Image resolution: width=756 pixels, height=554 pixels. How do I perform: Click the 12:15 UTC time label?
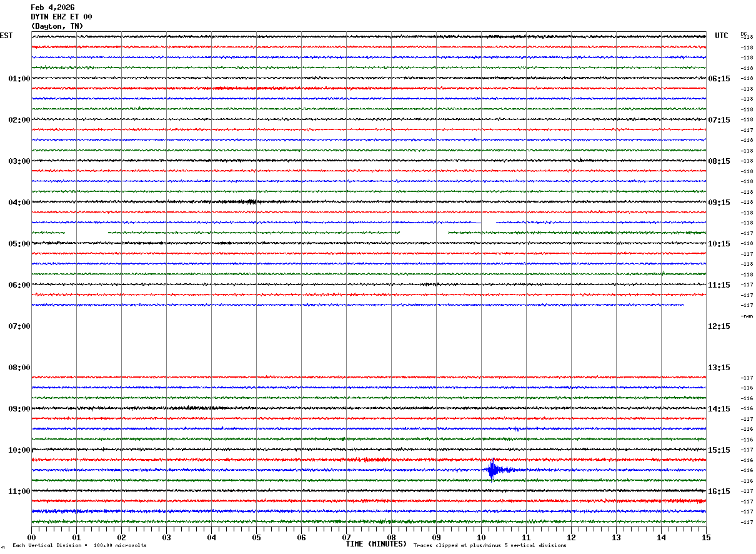[x=719, y=326]
